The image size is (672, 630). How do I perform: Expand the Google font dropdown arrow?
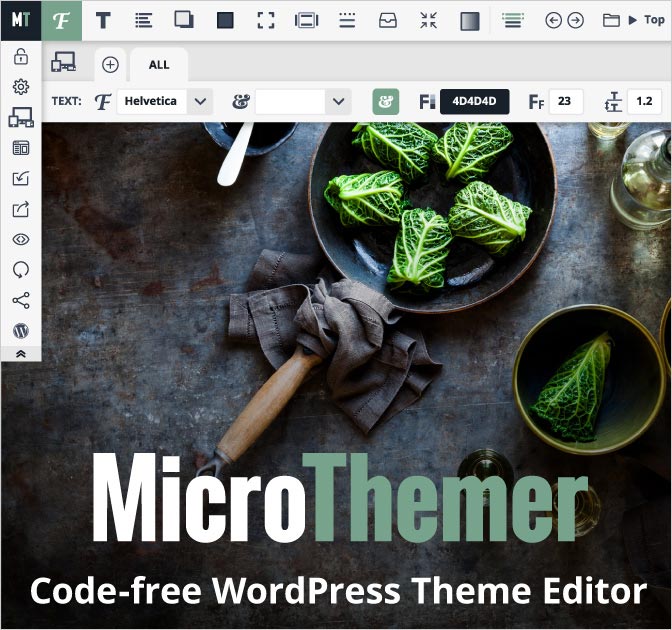pyautogui.click(x=338, y=102)
